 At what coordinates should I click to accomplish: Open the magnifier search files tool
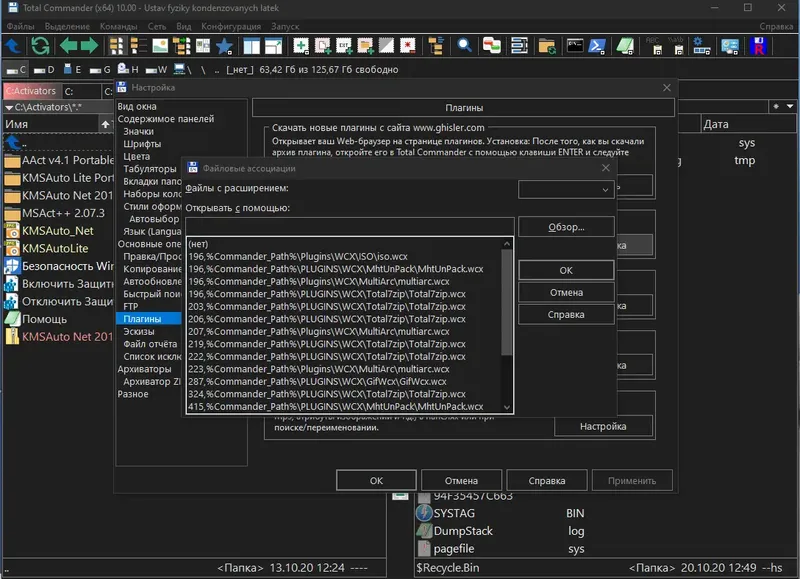coord(466,46)
